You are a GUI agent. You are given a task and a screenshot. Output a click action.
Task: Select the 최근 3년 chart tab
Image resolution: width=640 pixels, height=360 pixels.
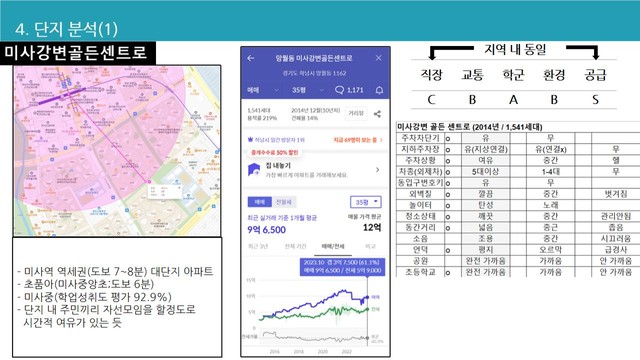258,246
